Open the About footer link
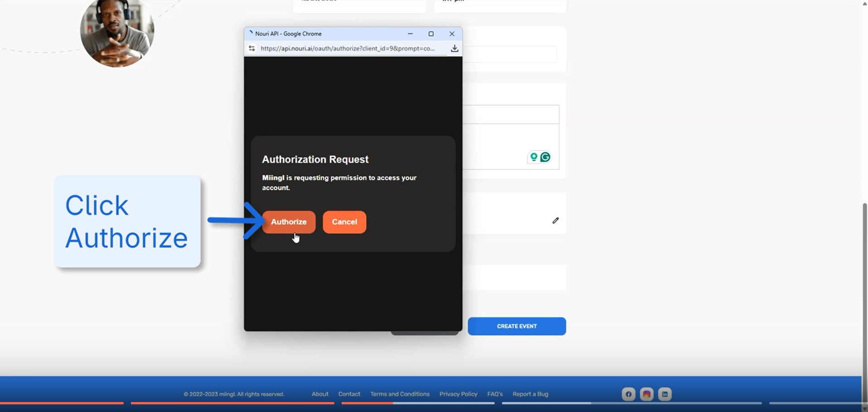 (320, 394)
